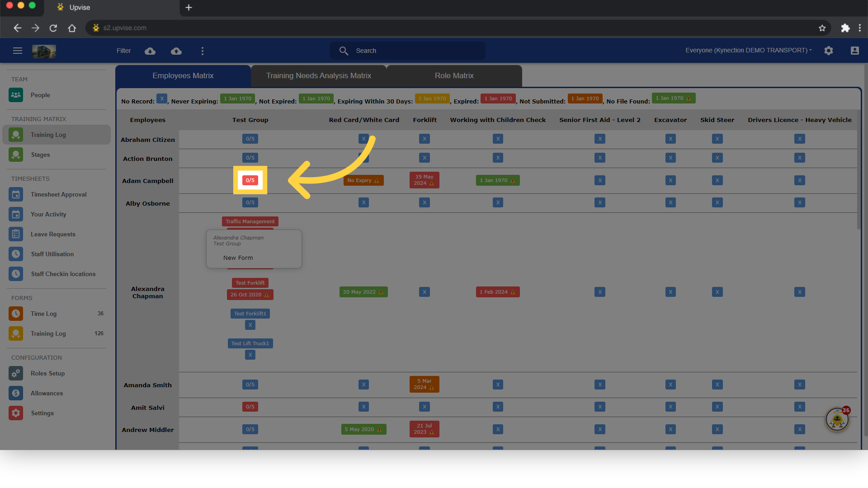Viewport: 868px width, 488px height.
Task: Switch to Training Needs Analysis Matrix tab
Action: click(x=319, y=75)
